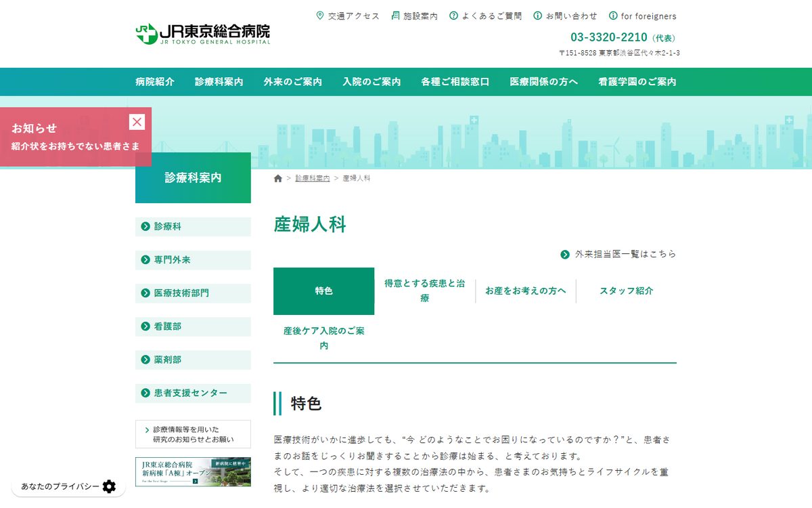Open the 施設案内 link
The image size is (812, 508).
coord(415,16)
